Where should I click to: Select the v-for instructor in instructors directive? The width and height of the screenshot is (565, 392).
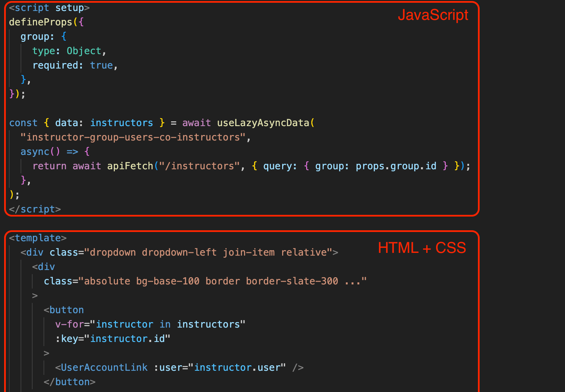(x=150, y=324)
